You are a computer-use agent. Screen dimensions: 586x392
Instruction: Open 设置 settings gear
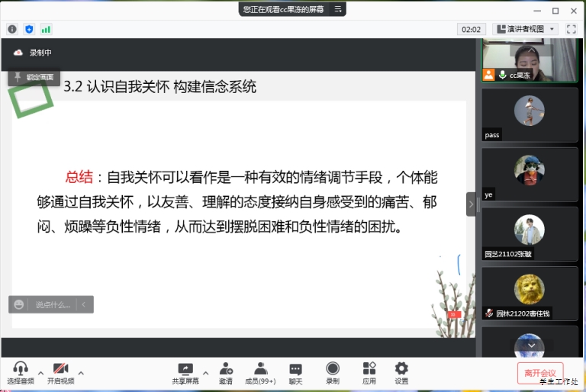[401, 373]
